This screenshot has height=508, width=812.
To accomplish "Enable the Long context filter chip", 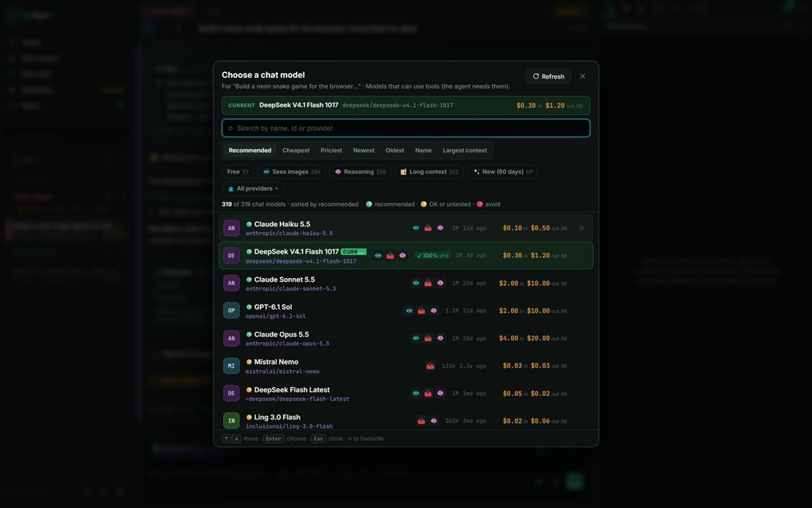I will click(430, 172).
